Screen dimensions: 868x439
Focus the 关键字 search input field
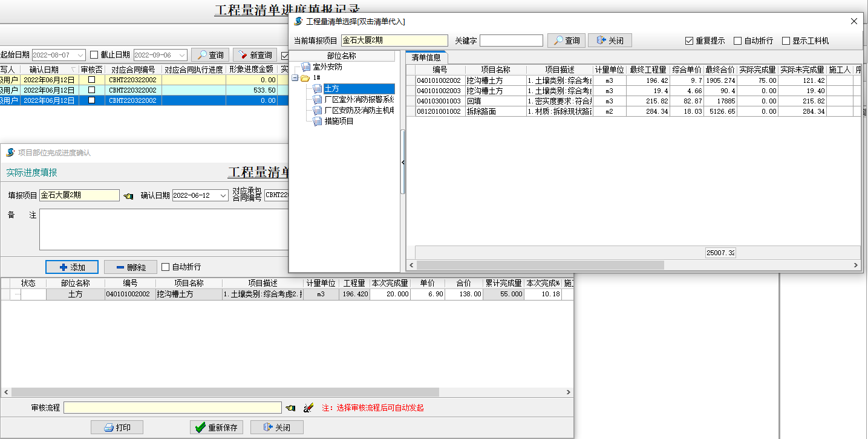[x=511, y=41]
